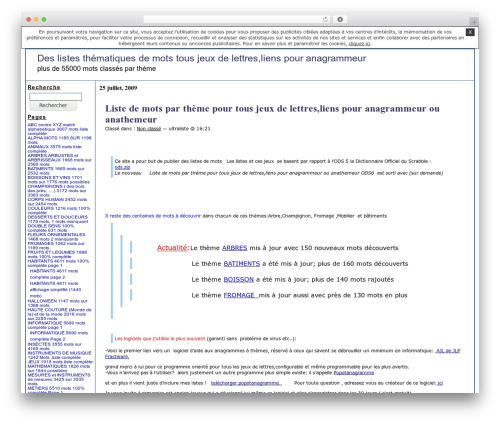Image resolution: width=500 pixels, height=423 pixels.
Task: Close the cookie notice with X
Action: click(x=470, y=32)
